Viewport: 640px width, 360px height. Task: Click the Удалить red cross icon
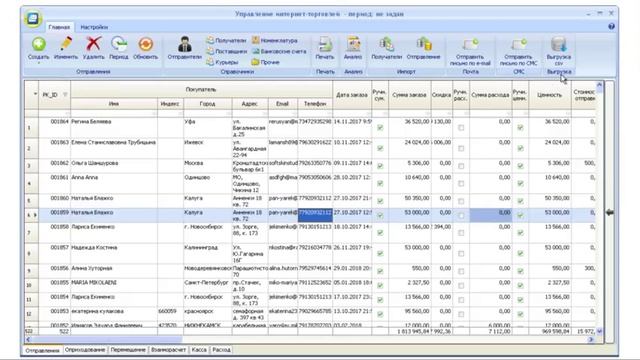93,44
